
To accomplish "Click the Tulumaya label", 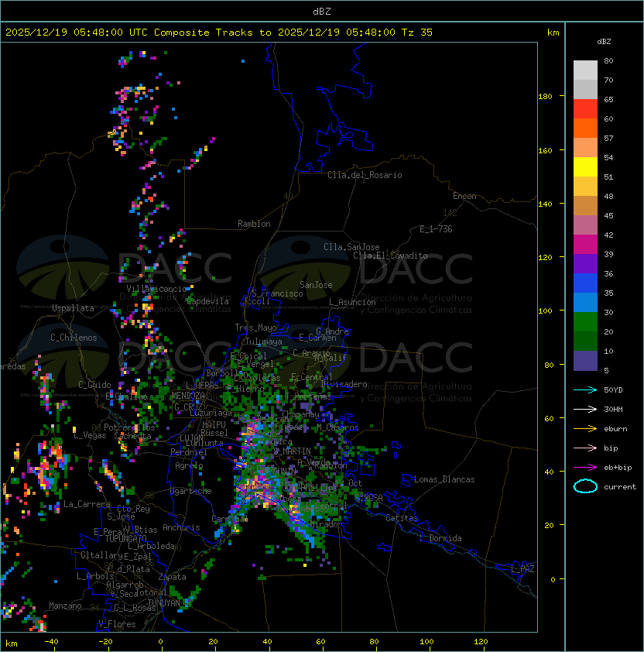I will (264, 341).
